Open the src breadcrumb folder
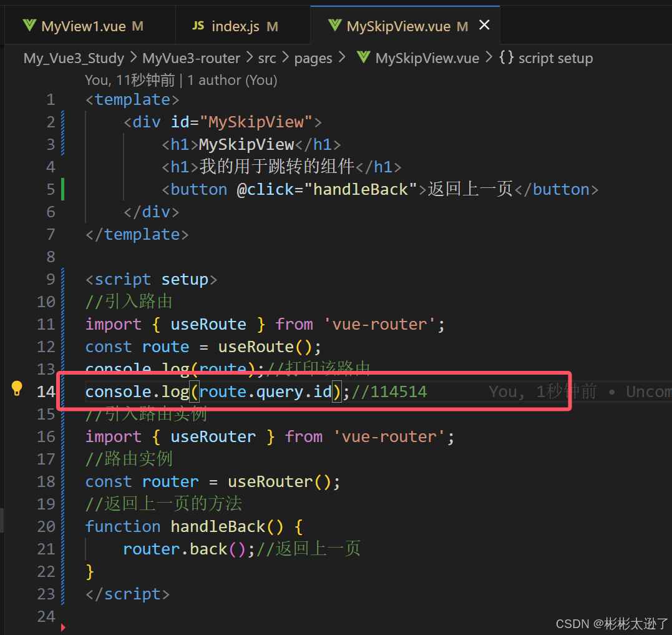The image size is (672, 635). tap(267, 58)
